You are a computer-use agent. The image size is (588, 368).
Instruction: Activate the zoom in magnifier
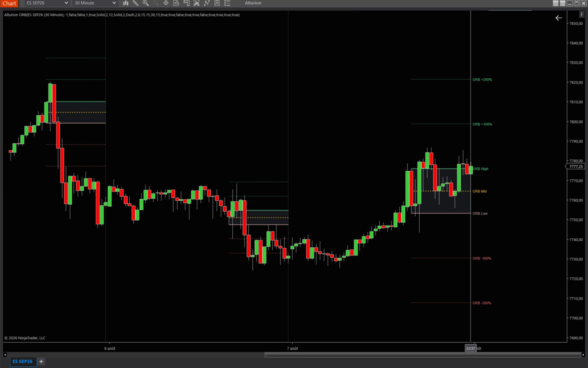[x=146, y=3]
